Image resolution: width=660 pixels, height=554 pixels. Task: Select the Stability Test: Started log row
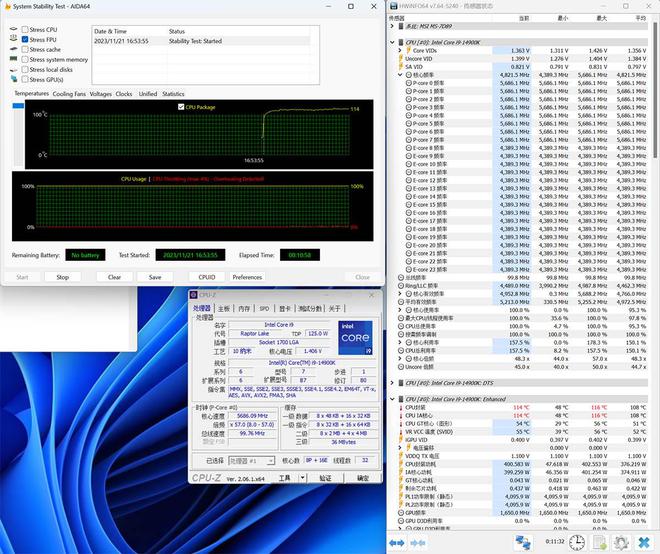coord(202,41)
